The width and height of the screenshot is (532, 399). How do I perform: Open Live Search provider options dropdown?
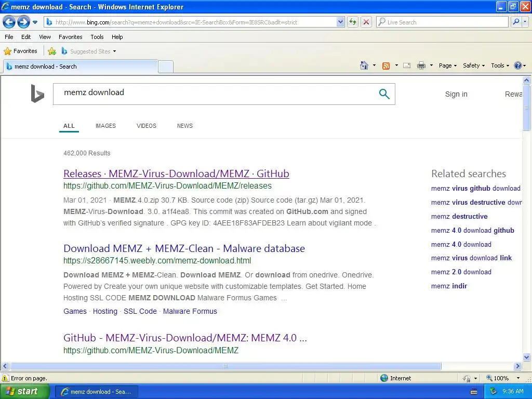tap(525, 22)
